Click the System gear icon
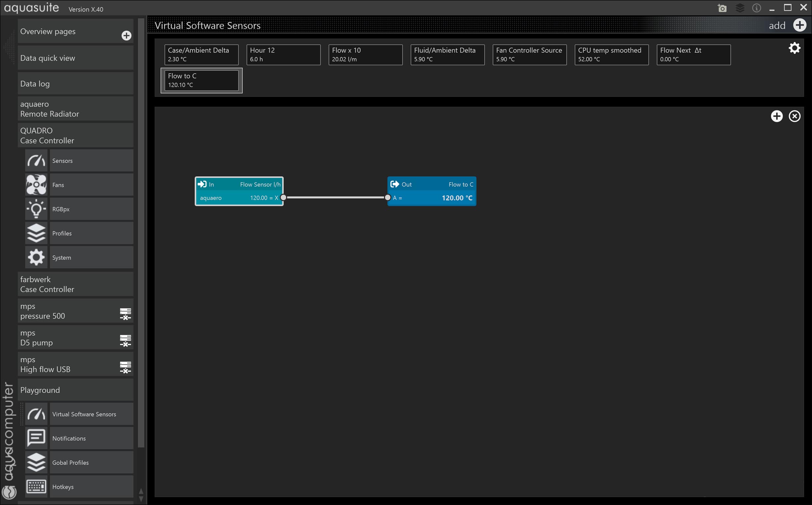The height and width of the screenshot is (505, 812). (36, 258)
